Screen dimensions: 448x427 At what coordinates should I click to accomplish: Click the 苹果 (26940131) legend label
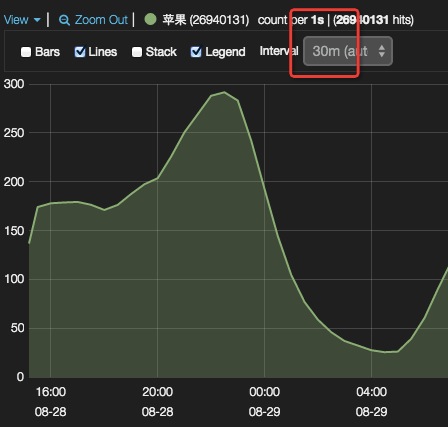coord(206,20)
